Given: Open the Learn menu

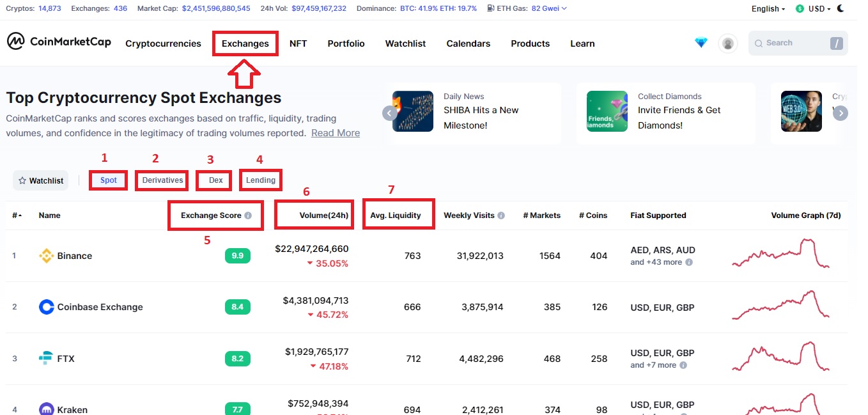Looking at the screenshot, I should (582, 43).
